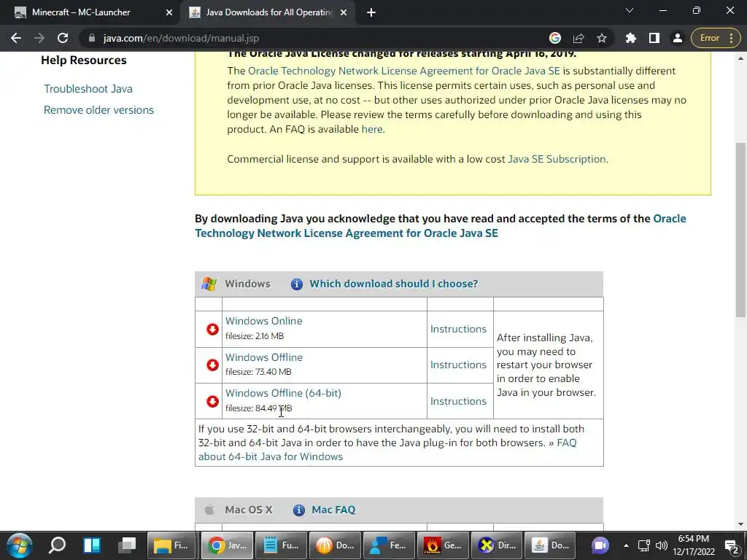Bookmark this page with the star icon
Screen dimensions: 747x560
click(x=602, y=38)
